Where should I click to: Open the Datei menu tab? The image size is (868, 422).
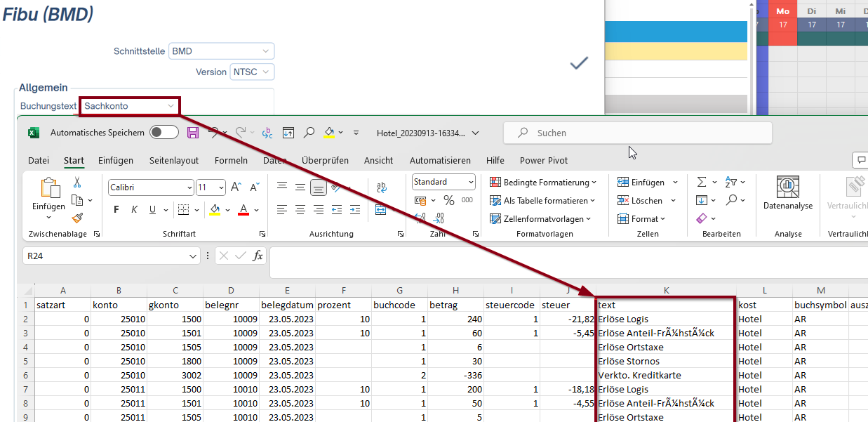(x=39, y=161)
